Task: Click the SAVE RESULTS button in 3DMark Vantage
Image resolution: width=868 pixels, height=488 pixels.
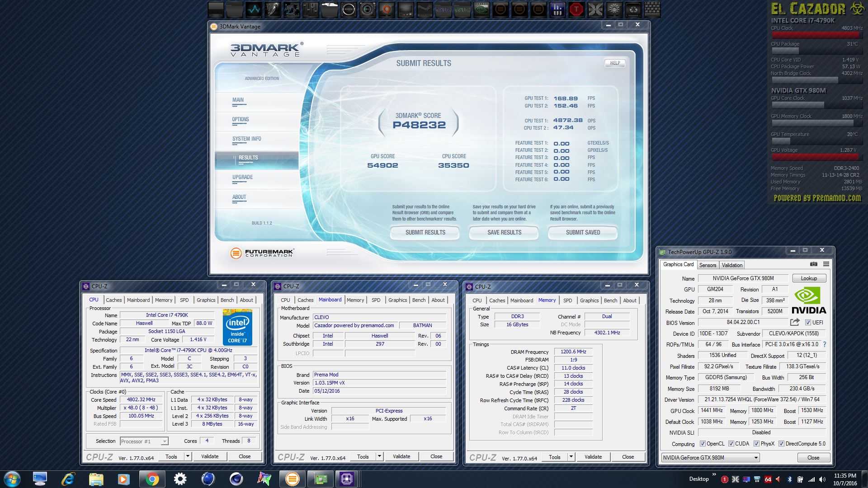Action: (504, 232)
